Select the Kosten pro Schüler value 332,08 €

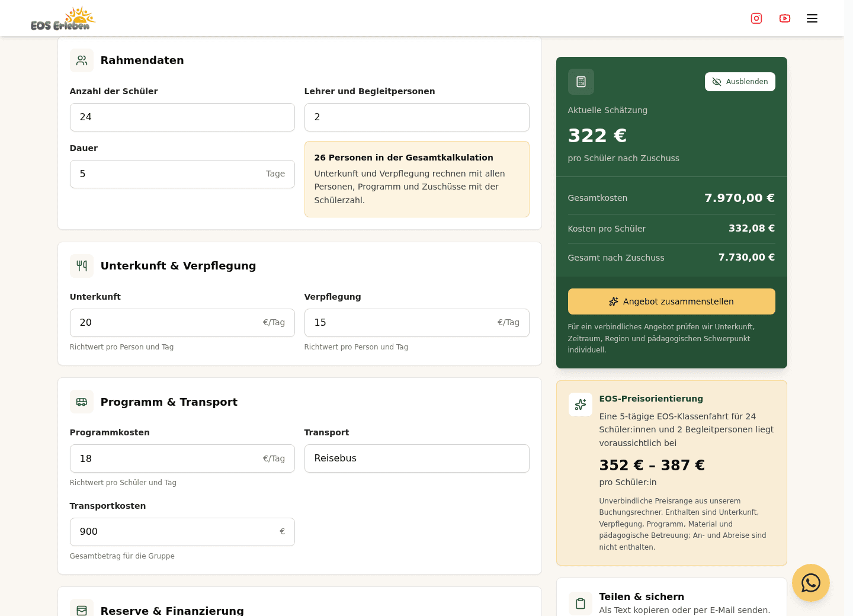pos(752,229)
